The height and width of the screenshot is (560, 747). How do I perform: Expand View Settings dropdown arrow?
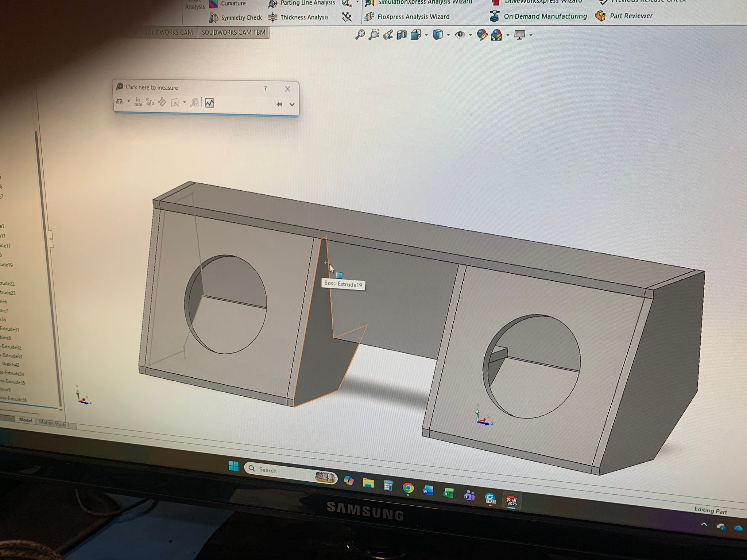tap(531, 35)
